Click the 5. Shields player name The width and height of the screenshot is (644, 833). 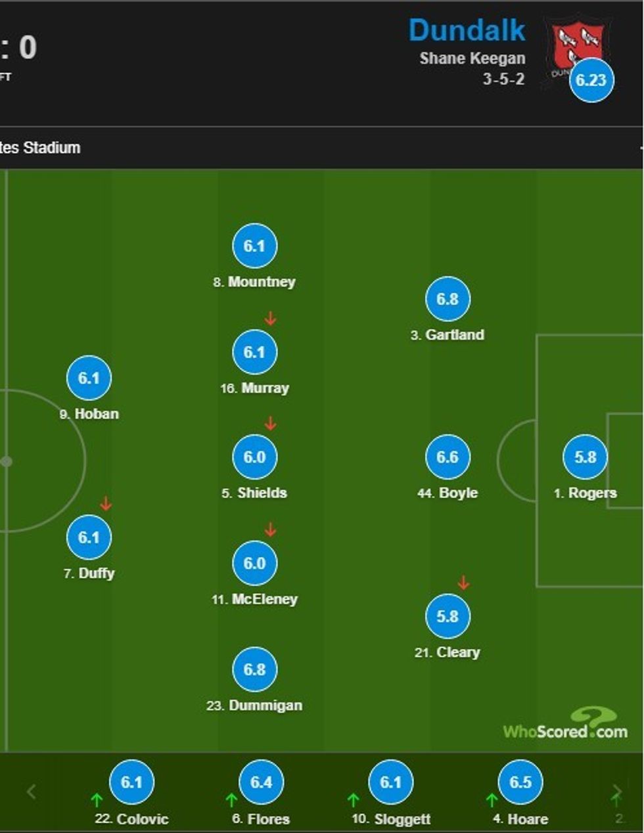(x=254, y=493)
